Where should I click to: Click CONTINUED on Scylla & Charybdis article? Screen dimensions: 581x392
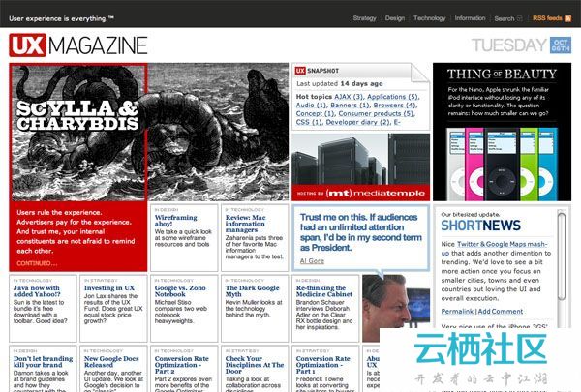(36, 262)
